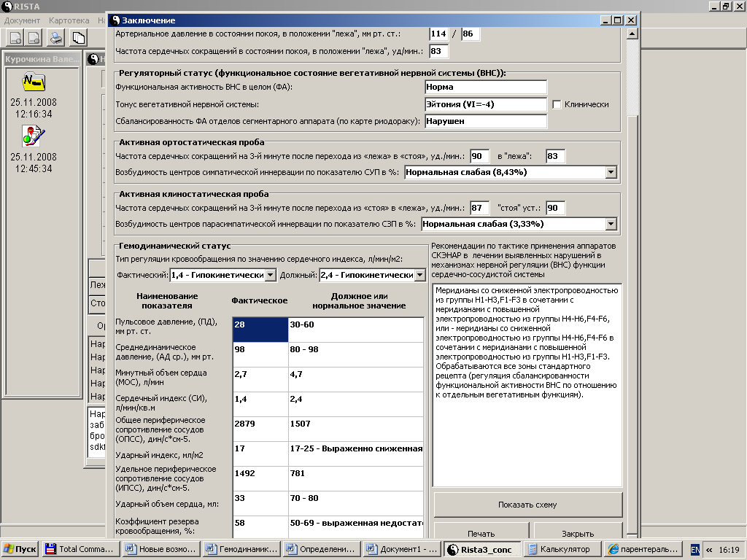The width and height of the screenshot is (747, 560).
Task: Open the Документ menu
Action: pos(22,20)
